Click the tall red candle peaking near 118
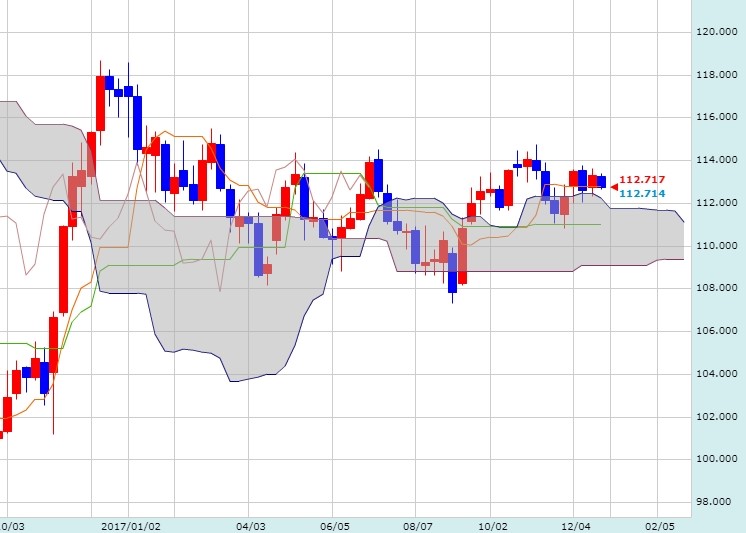746x533 pixels. click(100, 103)
